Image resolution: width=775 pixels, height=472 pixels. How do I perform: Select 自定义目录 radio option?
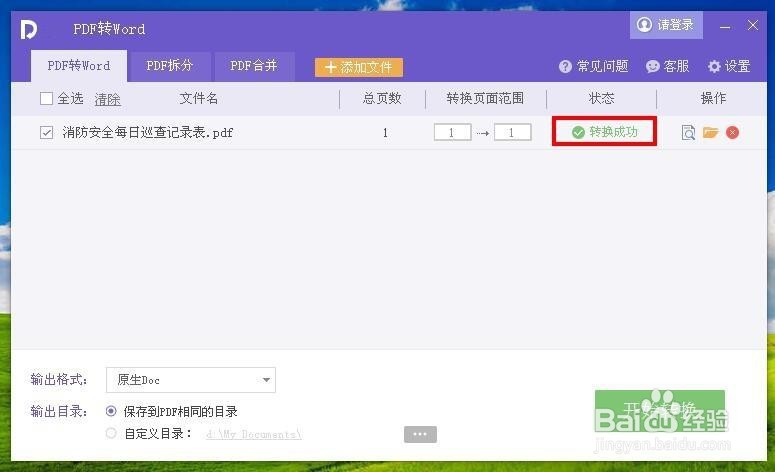(111, 433)
